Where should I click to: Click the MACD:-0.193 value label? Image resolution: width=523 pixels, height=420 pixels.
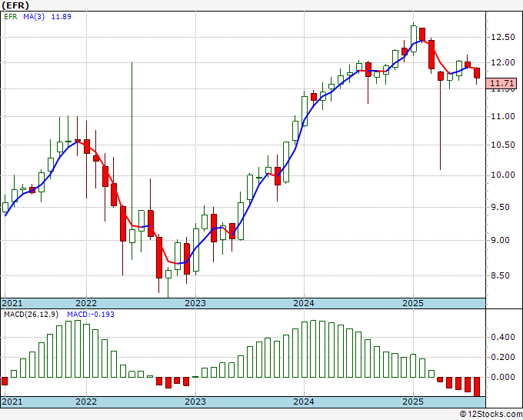pos(91,315)
